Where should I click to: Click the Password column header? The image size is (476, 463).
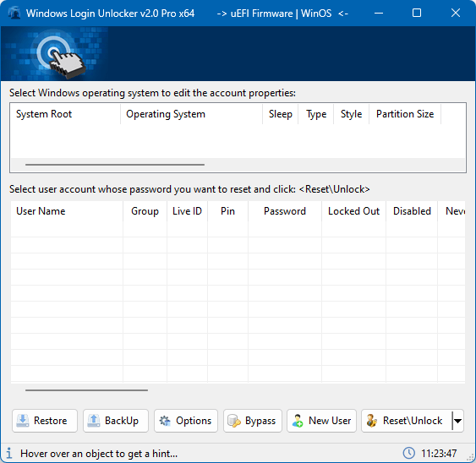[285, 211]
